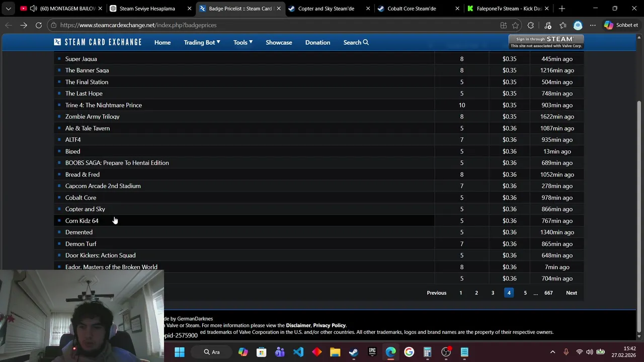Open Visual Studio Code from taskbar

pyautogui.click(x=298, y=352)
